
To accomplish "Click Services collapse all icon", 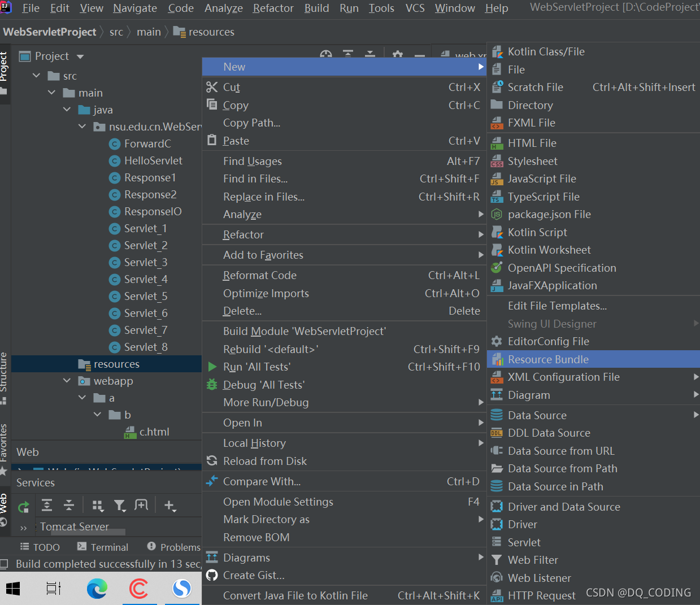I will tap(68, 506).
